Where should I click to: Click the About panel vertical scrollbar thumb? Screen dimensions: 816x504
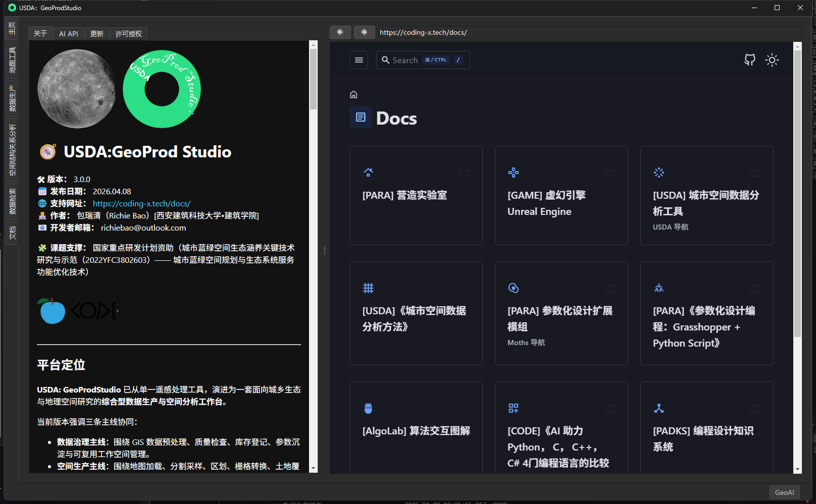[313, 79]
